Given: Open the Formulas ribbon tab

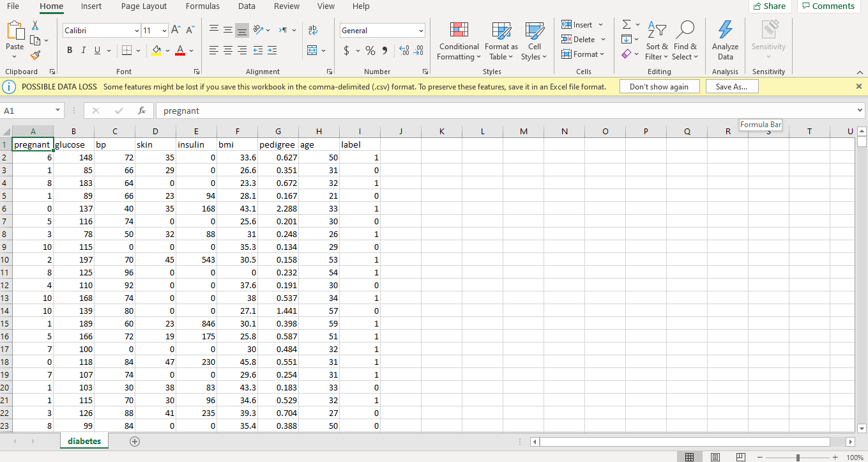Looking at the screenshot, I should tap(202, 6).
